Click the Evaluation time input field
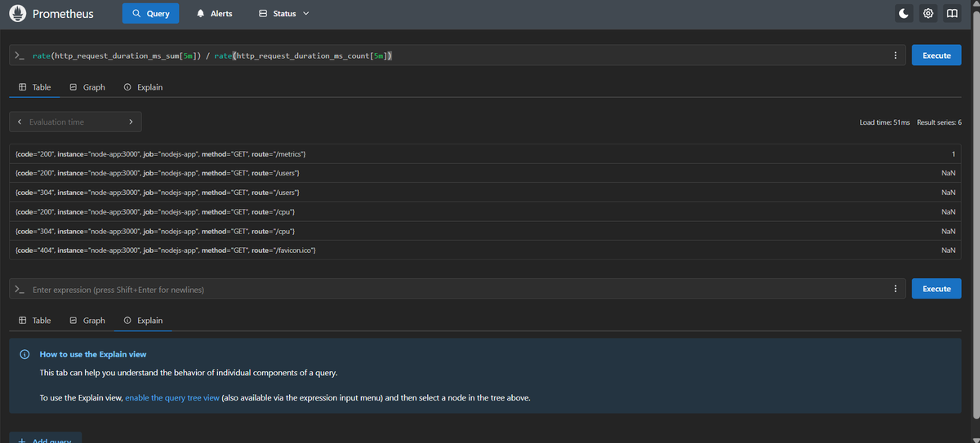 (74, 122)
